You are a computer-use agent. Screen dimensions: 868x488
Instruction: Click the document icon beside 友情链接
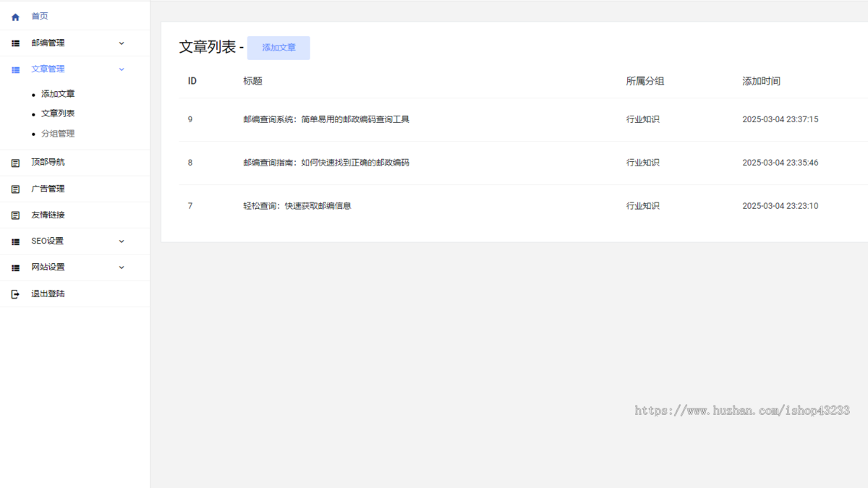pyautogui.click(x=15, y=215)
